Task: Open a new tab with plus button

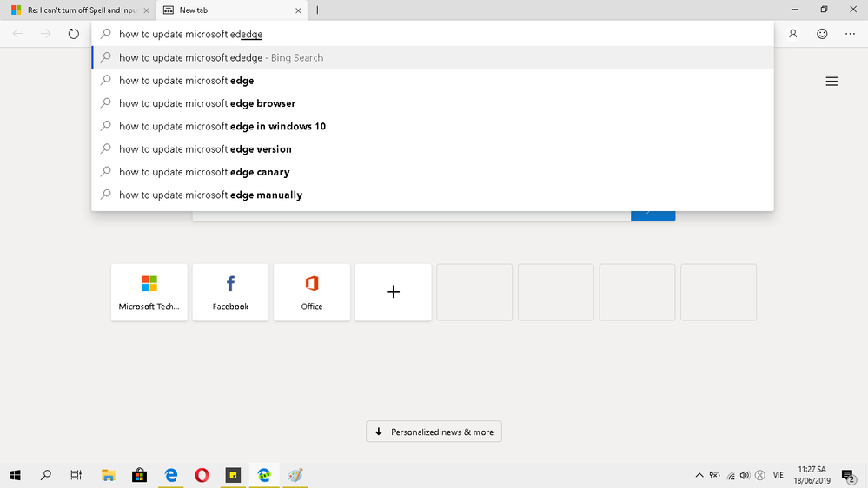Action: tap(317, 10)
